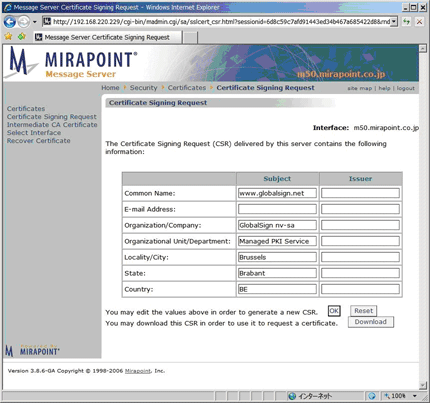
Task: Click the Stop loading X icon
Action: point(419,22)
